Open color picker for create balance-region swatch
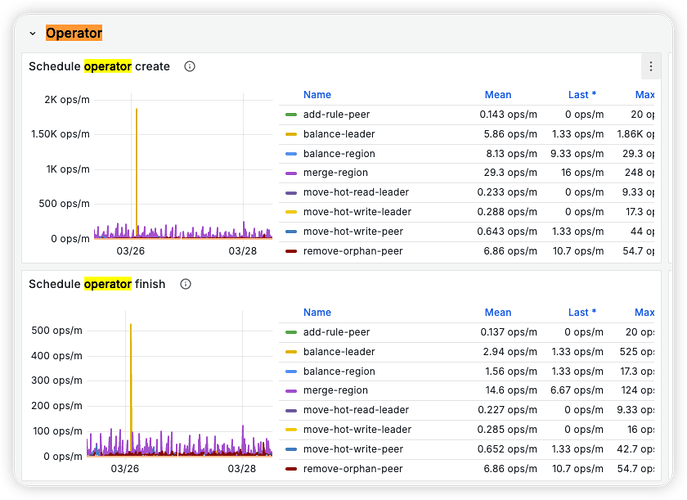Viewport: 687px width, 500px height. pyautogui.click(x=291, y=154)
